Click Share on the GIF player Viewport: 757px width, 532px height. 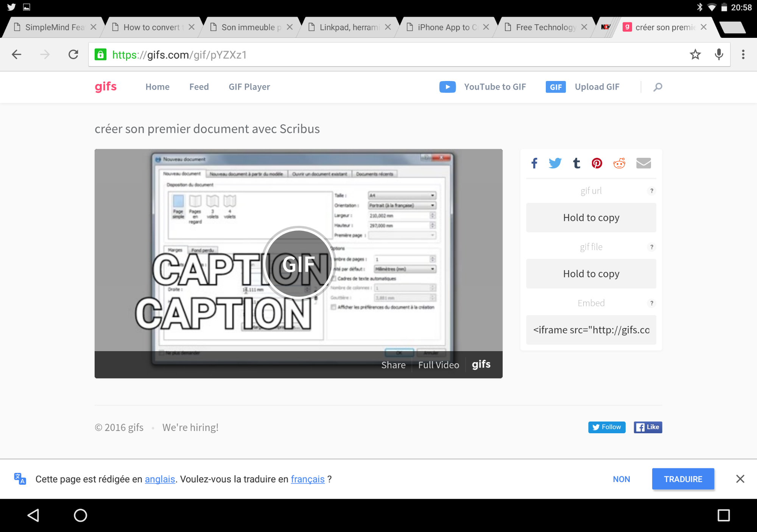[x=393, y=365]
